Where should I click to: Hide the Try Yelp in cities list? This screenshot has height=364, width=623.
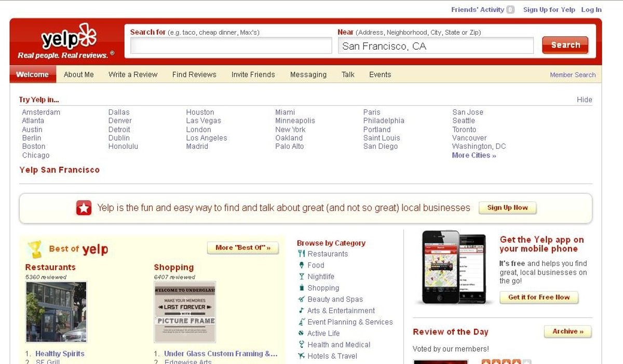(x=584, y=100)
